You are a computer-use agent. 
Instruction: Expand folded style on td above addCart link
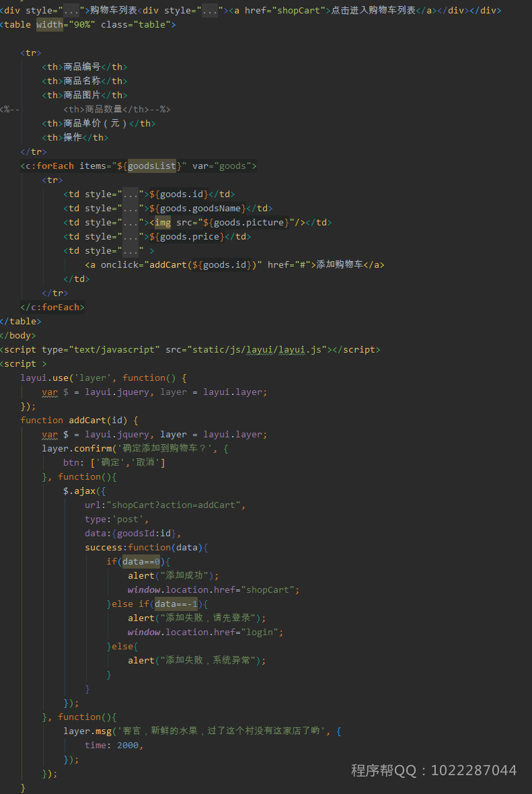(130, 251)
